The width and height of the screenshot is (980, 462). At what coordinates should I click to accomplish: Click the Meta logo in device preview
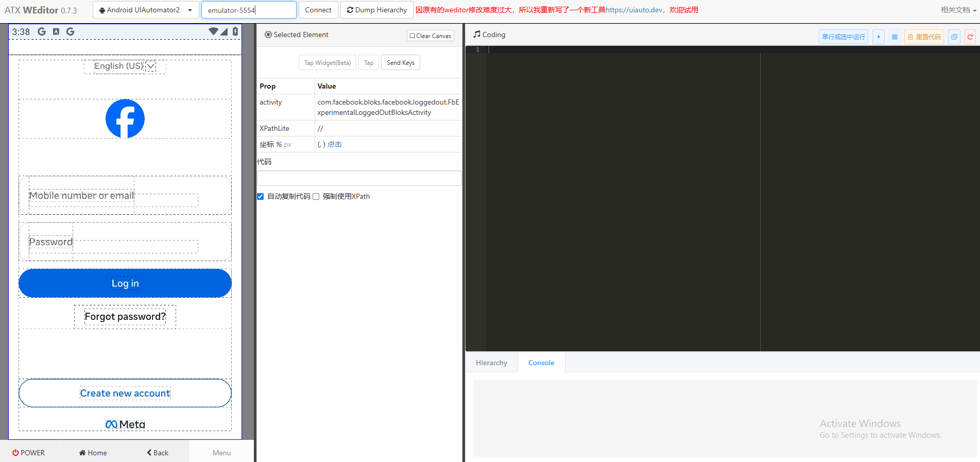tap(125, 424)
